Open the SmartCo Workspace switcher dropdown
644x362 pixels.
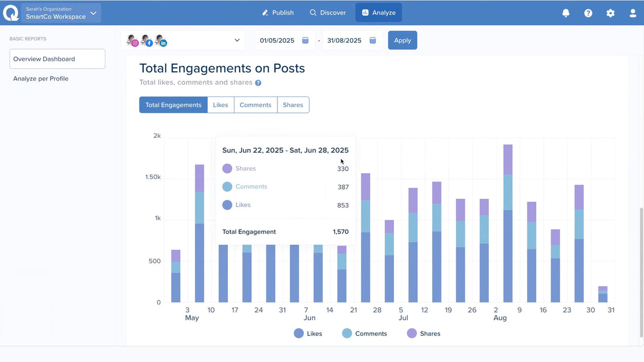[x=61, y=13]
